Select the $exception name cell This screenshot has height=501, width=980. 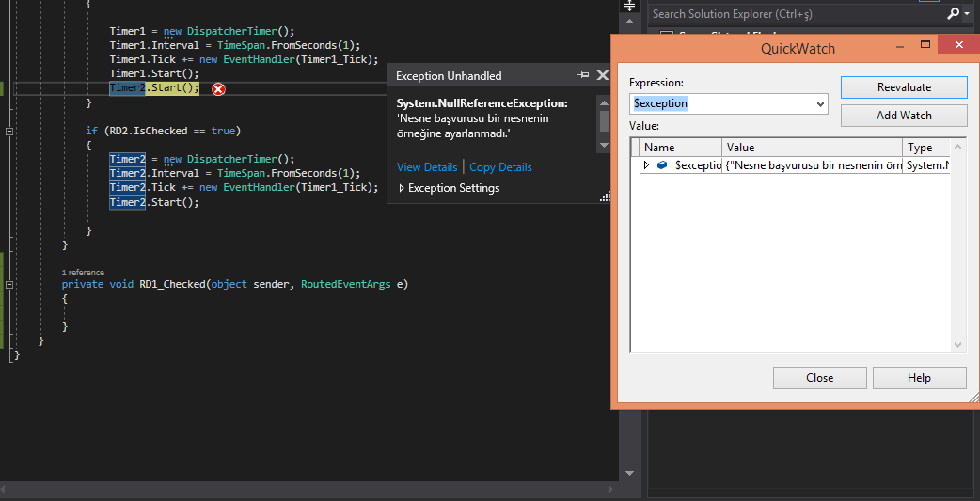(x=698, y=165)
